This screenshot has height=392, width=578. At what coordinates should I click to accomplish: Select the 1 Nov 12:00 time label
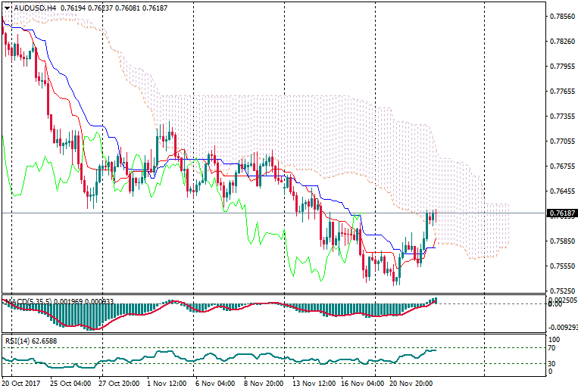point(167,384)
